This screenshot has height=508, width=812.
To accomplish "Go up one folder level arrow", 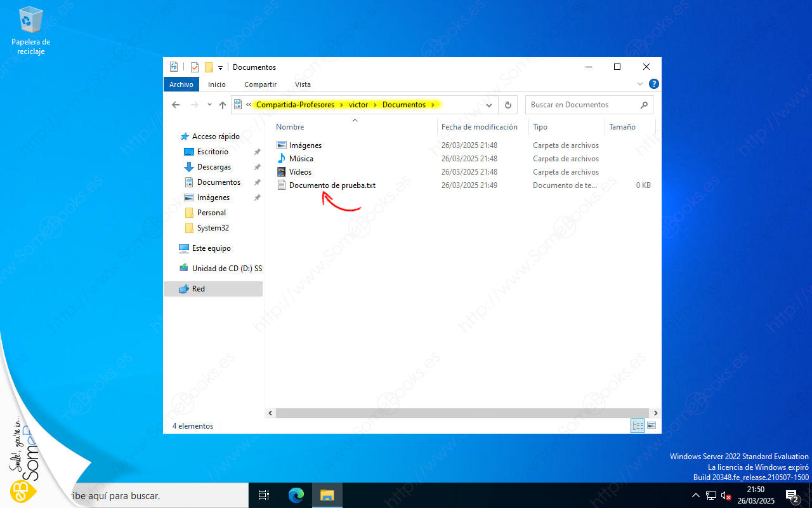I will (x=223, y=105).
